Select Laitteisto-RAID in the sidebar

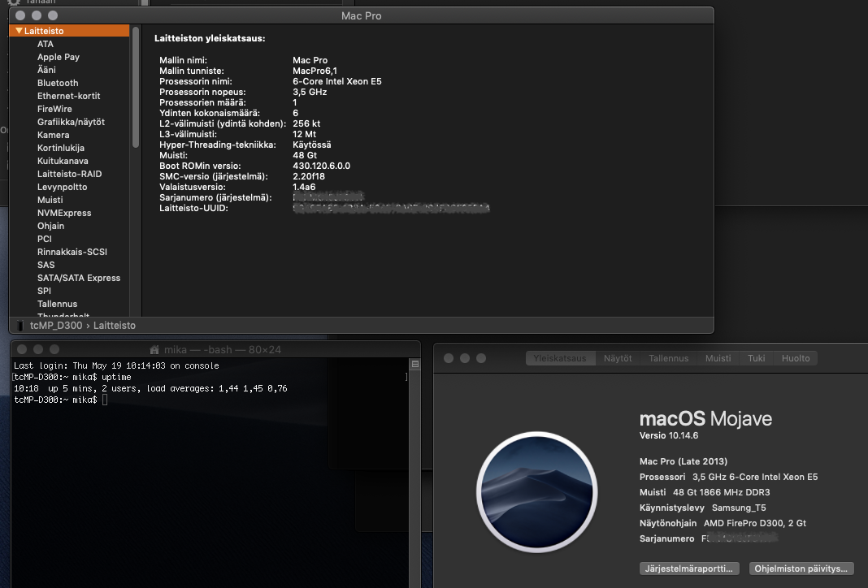69,174
